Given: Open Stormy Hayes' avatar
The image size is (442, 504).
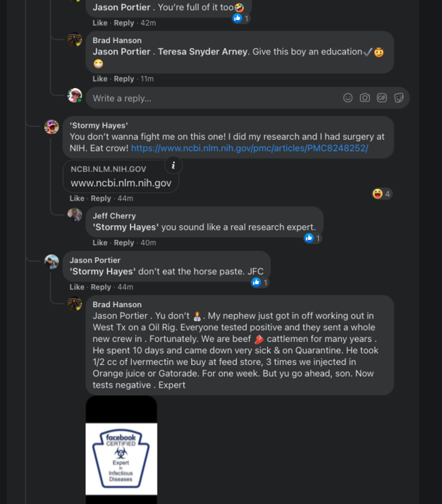Looking at the screenshot, I should coord(52,127).
